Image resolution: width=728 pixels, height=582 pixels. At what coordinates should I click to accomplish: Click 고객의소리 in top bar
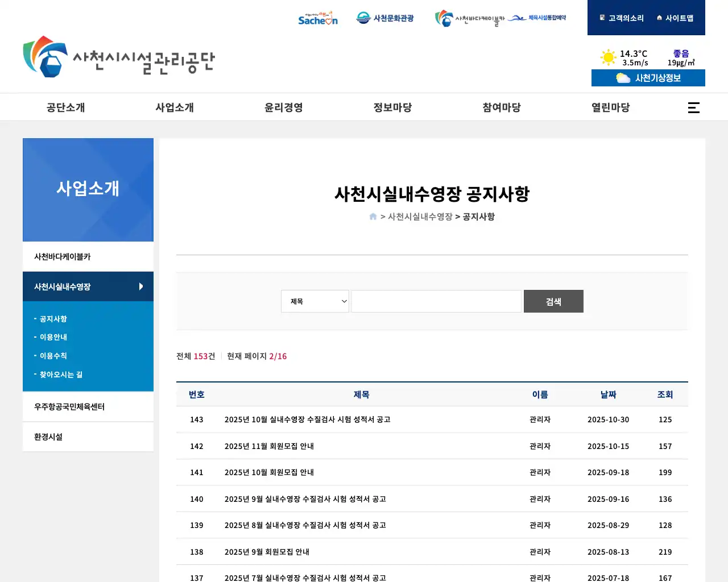point(622,18)
